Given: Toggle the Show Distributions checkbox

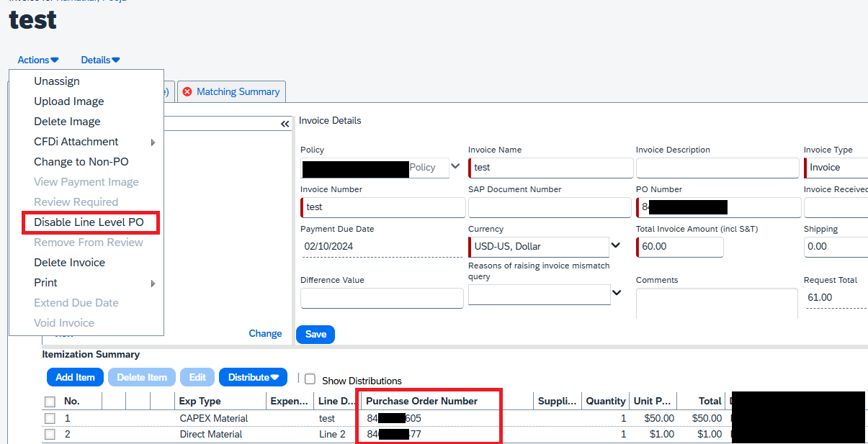Looking at the screenshot, I should pyautogui.click(x=310, y=379).
